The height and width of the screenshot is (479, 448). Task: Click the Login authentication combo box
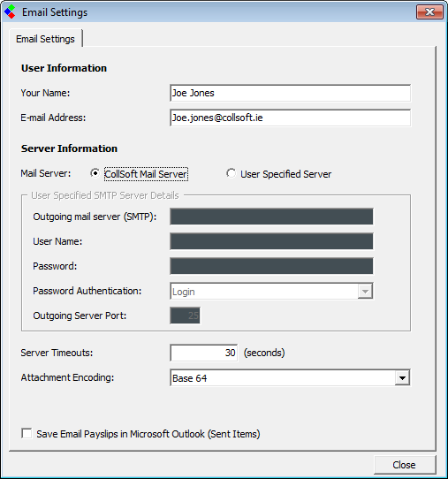(271, 291)
